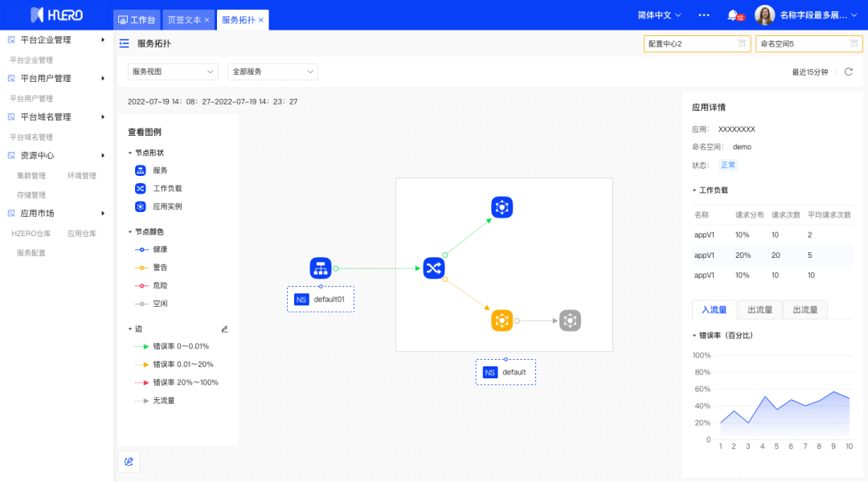
Task: Click the hamburger menu icon beside 服务拓扑 title
Action: tap(124, 43)
